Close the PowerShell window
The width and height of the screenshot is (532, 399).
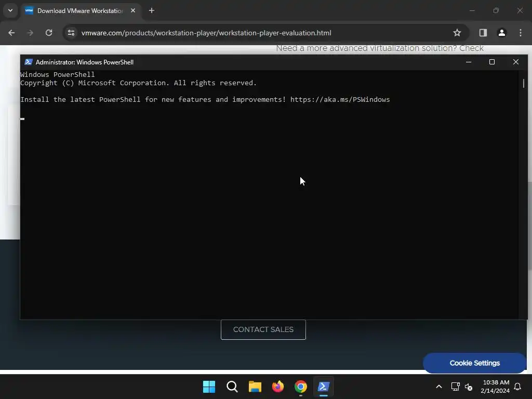(x=516, y=62)
